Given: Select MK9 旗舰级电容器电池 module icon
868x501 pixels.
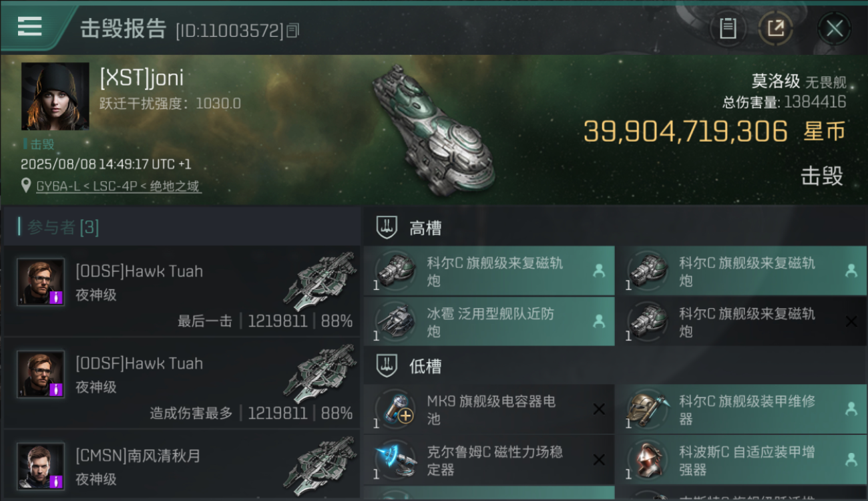Looking at the screenshot, I should point(395,409).
